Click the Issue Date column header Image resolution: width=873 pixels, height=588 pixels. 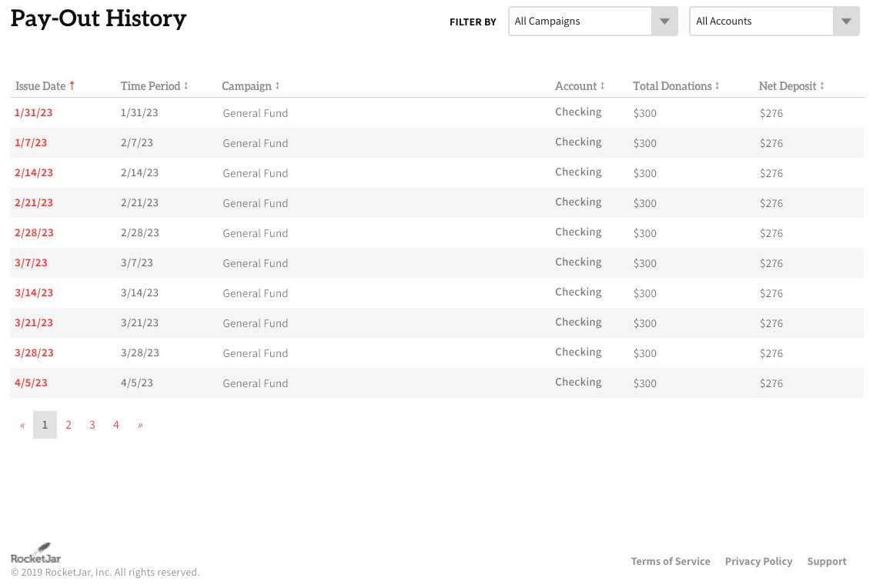(41, 85)
